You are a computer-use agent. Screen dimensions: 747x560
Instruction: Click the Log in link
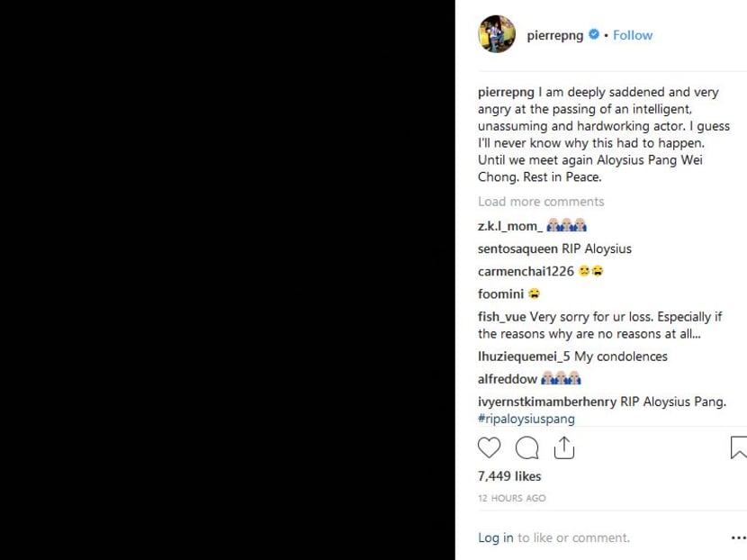(495, 537)
